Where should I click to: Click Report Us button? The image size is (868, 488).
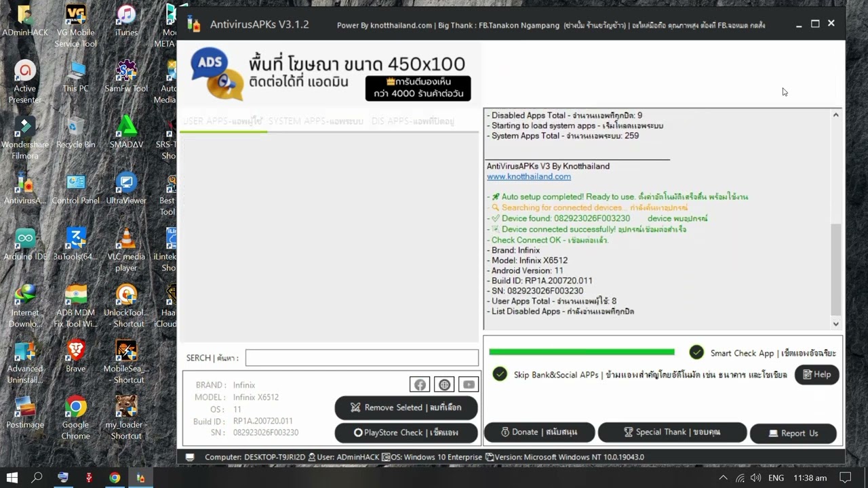tap(793, 433)
